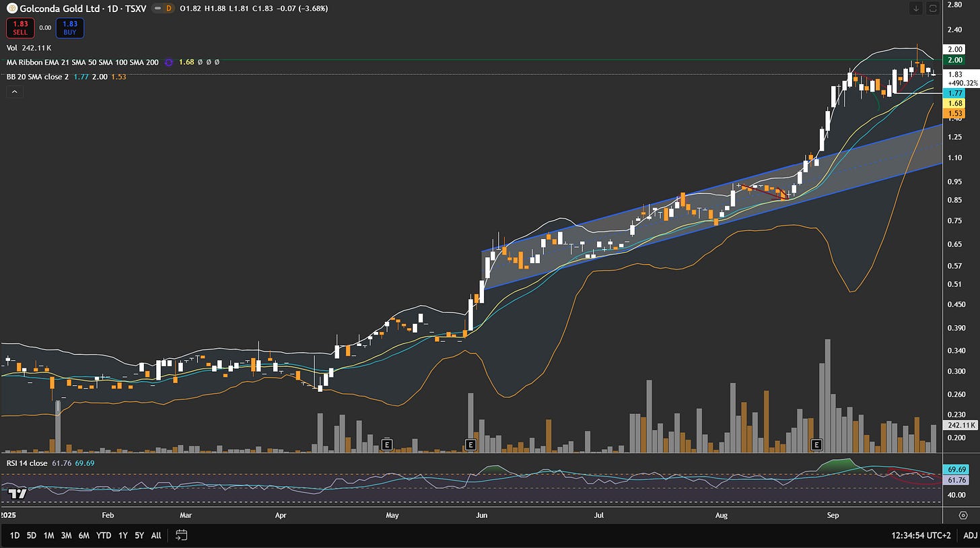980x548 pixels.
Task: Click the Jun label on time axis
Action: click(x=481, y=516)
